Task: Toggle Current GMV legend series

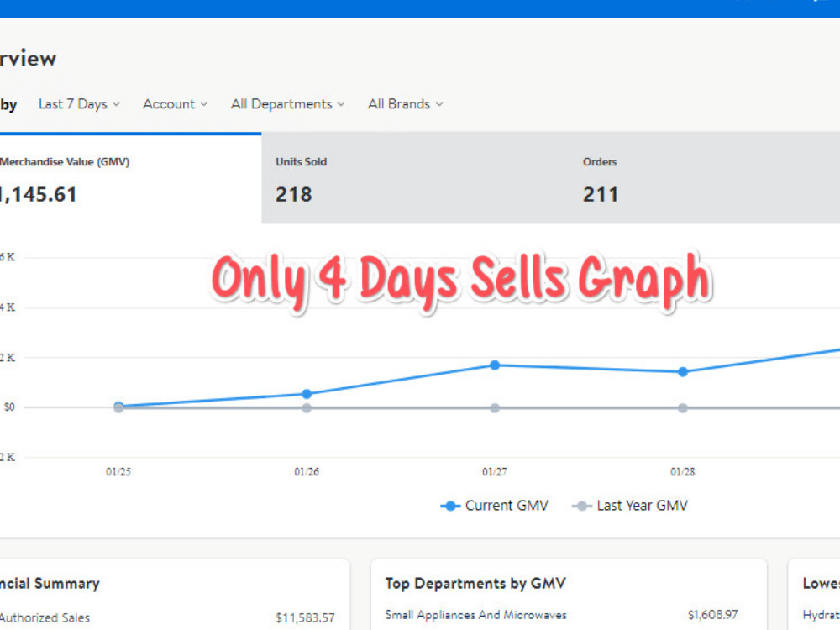Action: point(494,506)
